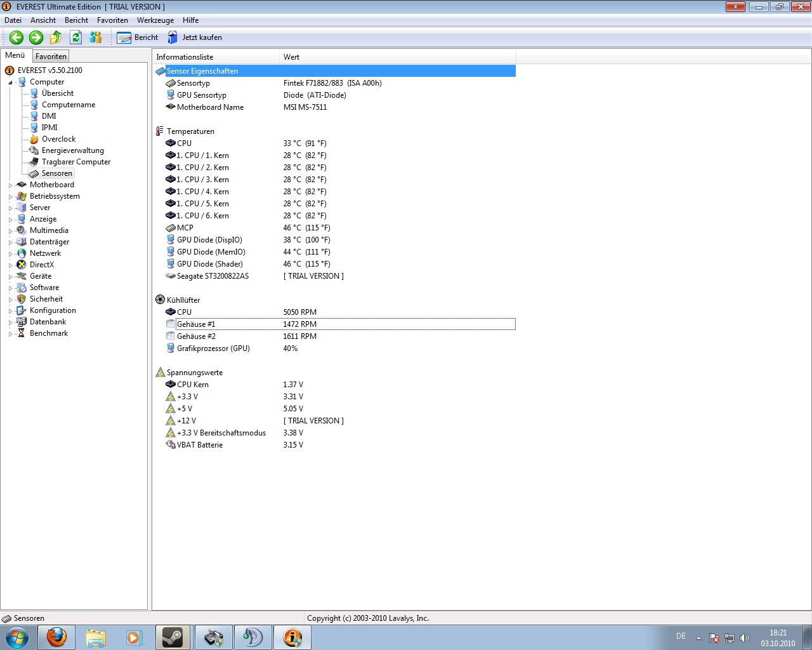Expand the Betriebssystem tree node

coord(10,197)
